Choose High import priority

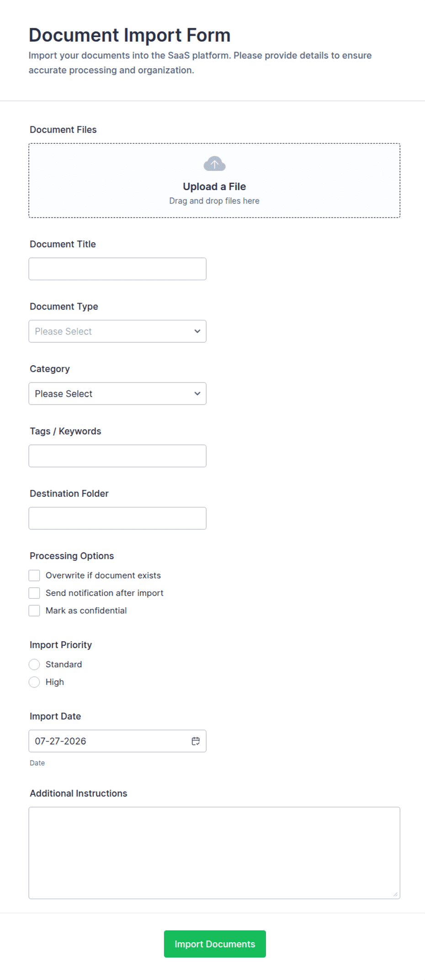tap(34, 682)
